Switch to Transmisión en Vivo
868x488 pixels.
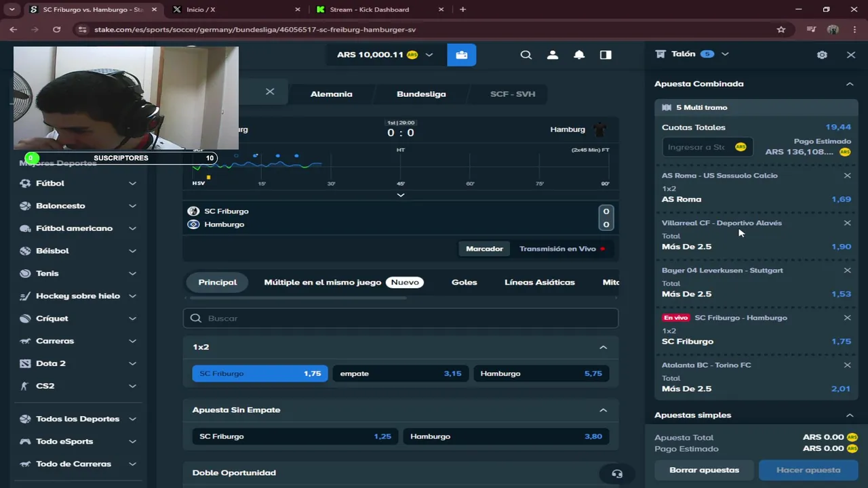[562, 249]
